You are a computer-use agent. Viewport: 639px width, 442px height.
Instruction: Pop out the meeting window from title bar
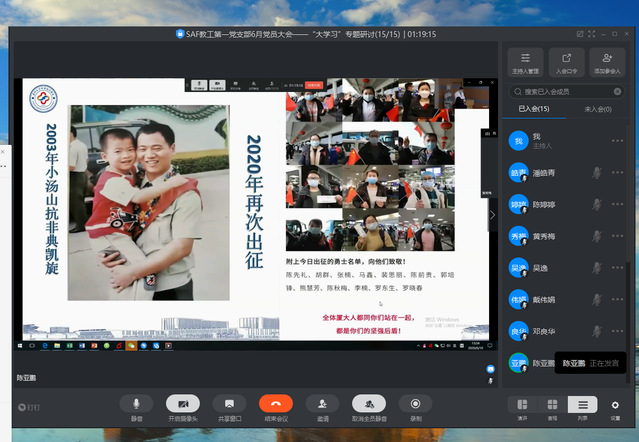coord(580,34)
